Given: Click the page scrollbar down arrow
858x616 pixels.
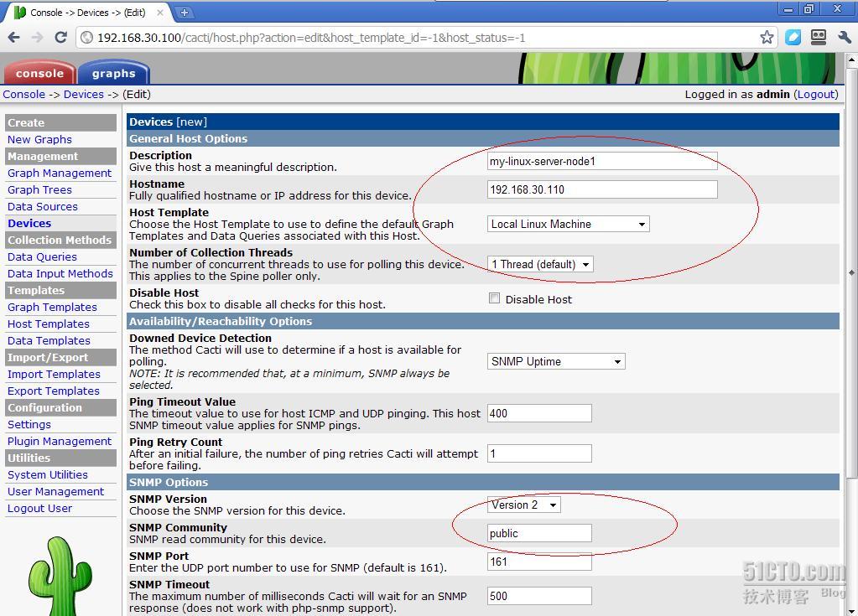Looking at the screenshot, I should (x=851, y=610).
